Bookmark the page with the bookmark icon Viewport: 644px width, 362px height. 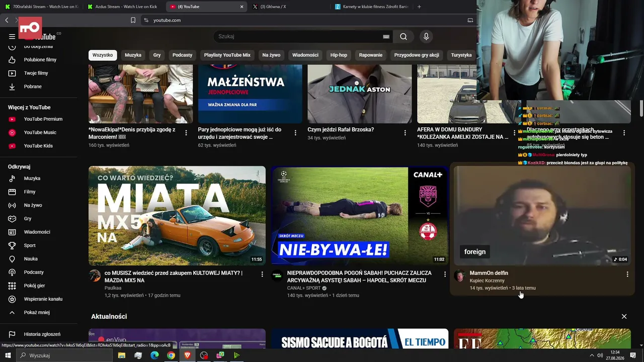point(133,20)
